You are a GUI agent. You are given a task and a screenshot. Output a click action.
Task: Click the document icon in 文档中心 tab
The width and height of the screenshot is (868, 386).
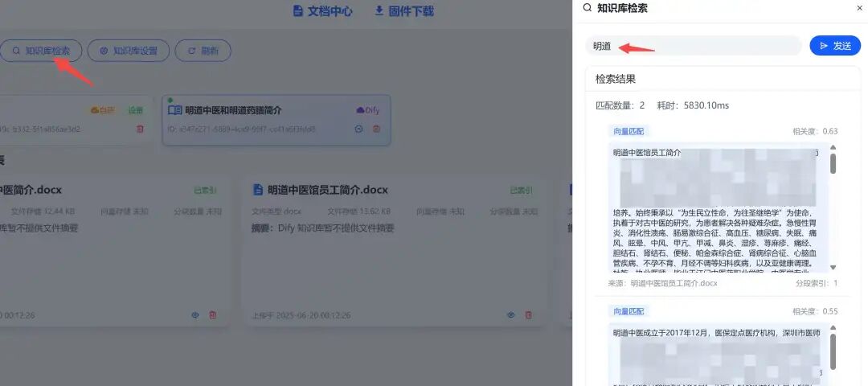[x=298, y=11]
